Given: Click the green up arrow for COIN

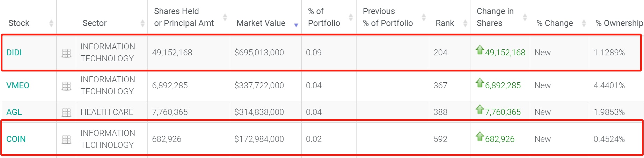Looking at the screenshot, I should 480,137.
